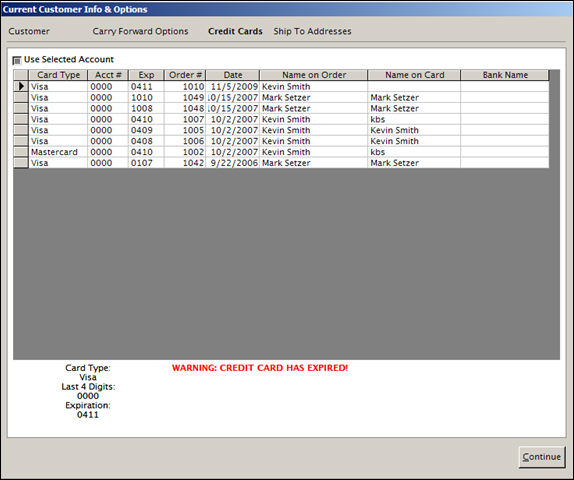The image size is (574, 480).
Task: Click the Name on Card header
Action: coord(414,75)
